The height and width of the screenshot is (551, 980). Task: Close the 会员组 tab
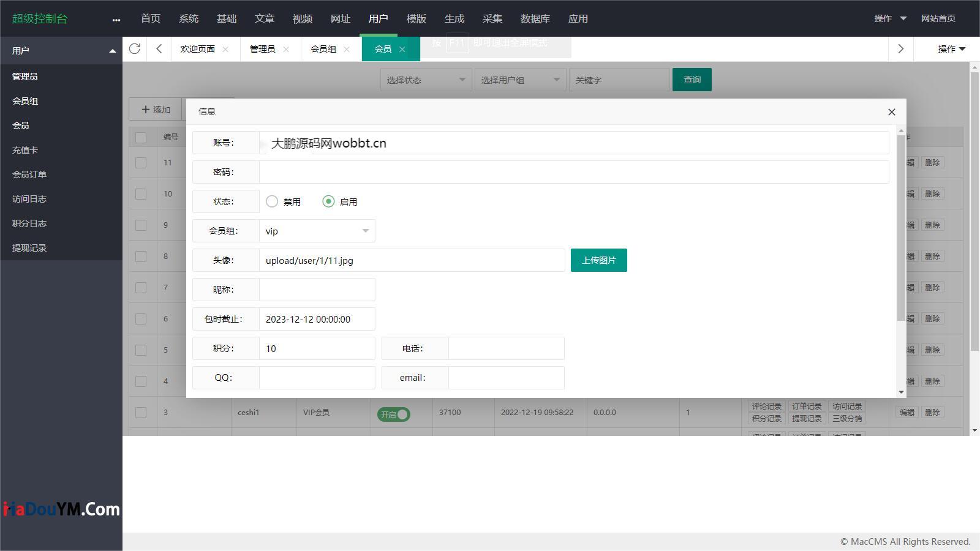pyautogui.click(x=347, y=50)
